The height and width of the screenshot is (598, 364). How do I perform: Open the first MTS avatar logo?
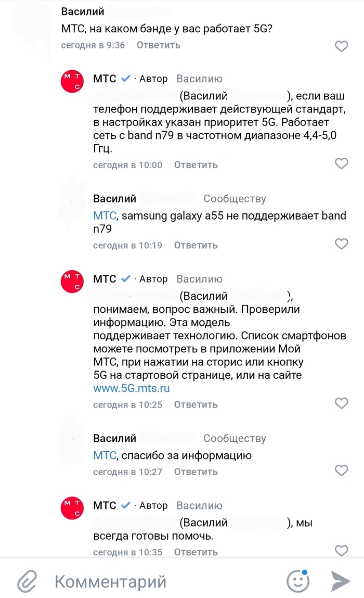tap(72, 81)
